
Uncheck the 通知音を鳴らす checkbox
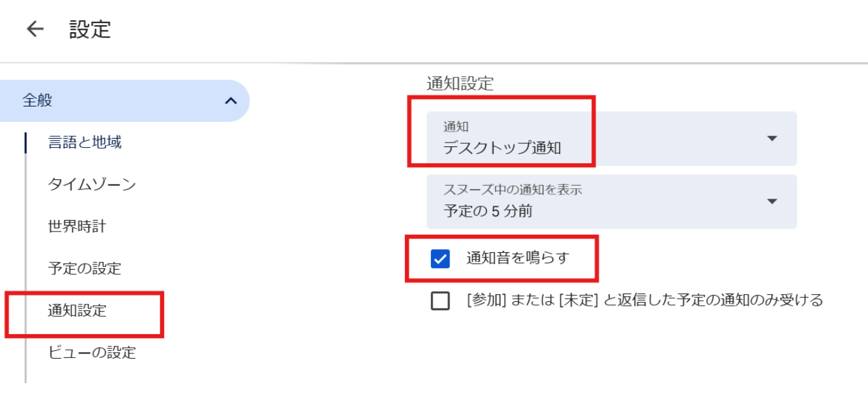(x=440, y=259)
